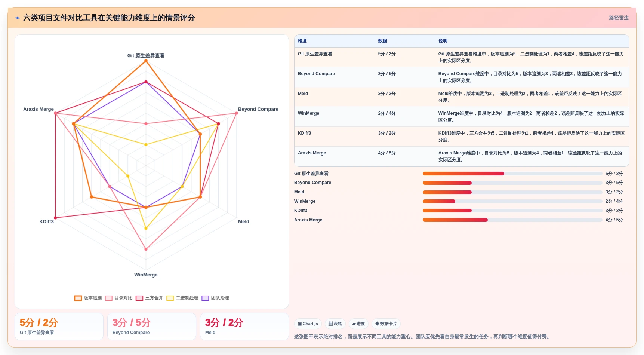Viewport: 644px width, 355px height.
Task: Click Beyond Compare radar axis label
Action: click(x=258, y=109)
